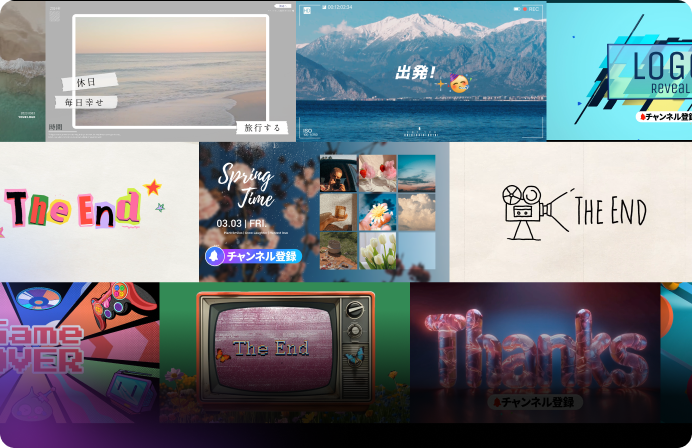
Task: Select the 旅行する label on beach template
Action: (x=264, y=127)
